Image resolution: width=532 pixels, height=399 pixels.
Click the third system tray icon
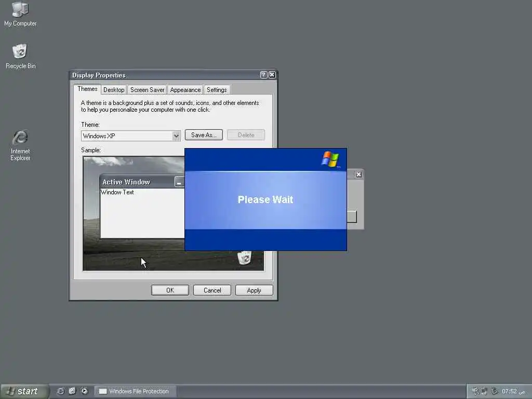click(495, 391)
